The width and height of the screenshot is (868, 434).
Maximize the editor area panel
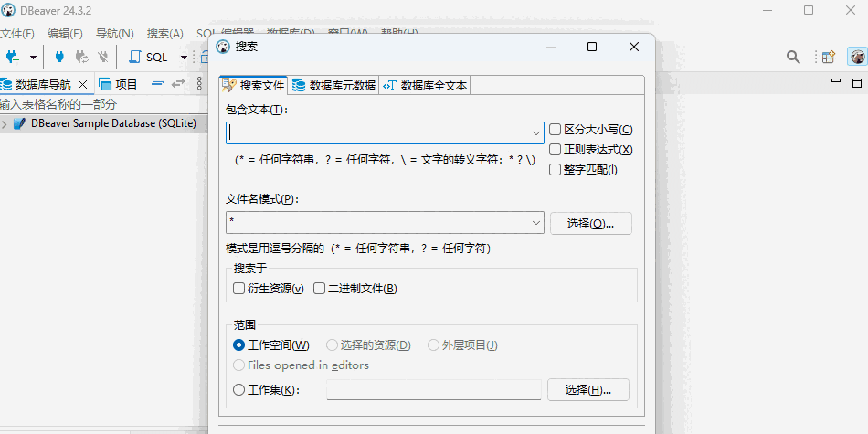tap(857, 83)
